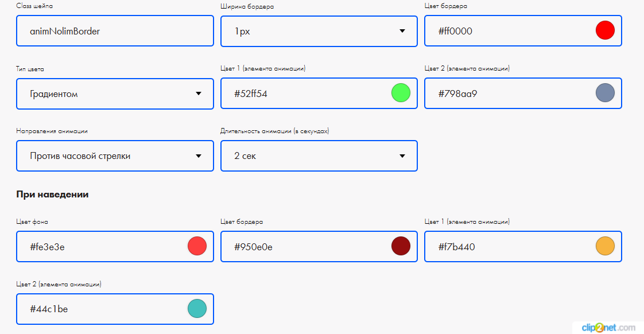Screen dimensions: 644x334
Task: Click the #ff0000 hex text in Цвет бордера
Action: (x=455, y=31)
